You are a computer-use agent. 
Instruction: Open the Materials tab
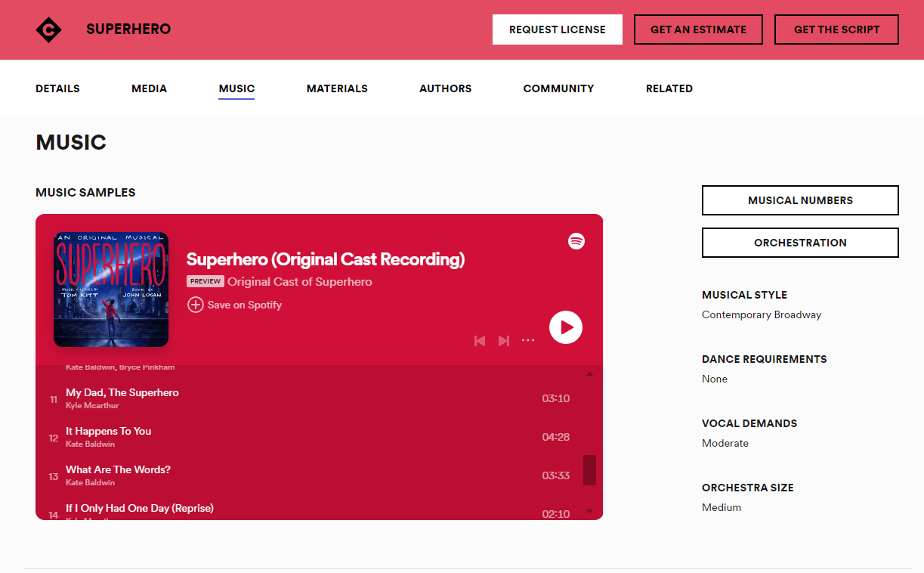tap(337, 88)
